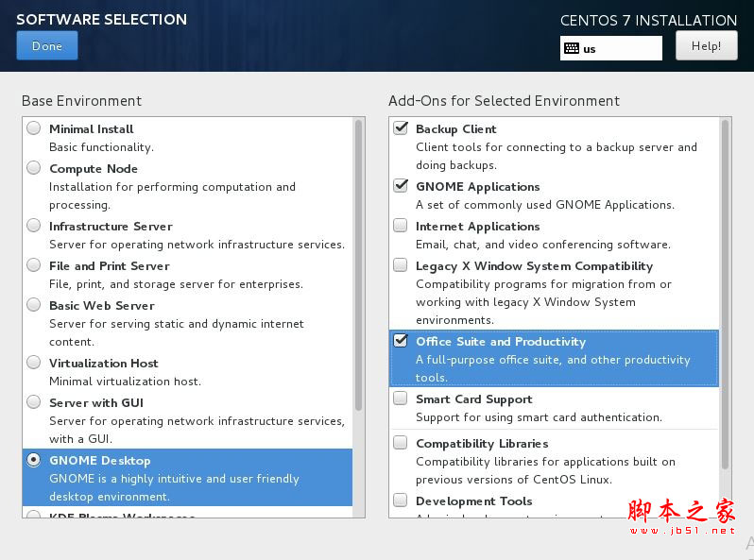Toggle Office Suite and Productivity checkbox
Screen dimensions: 754x560
click(401, 341)
